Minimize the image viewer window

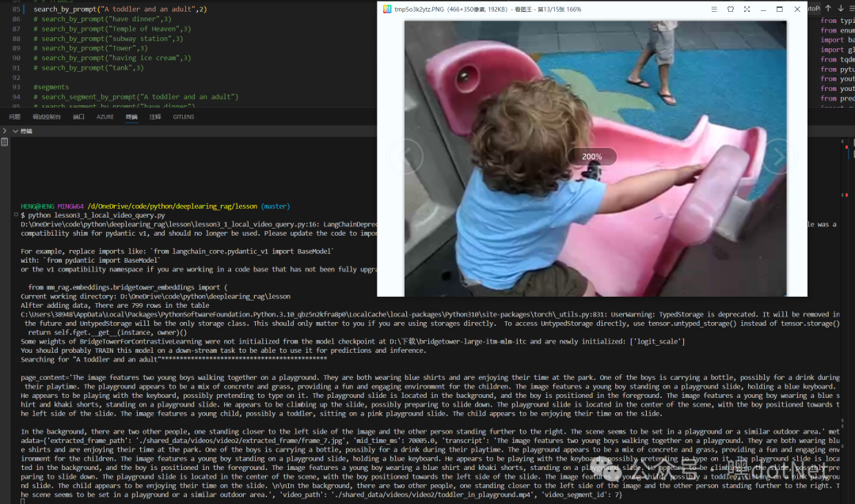pyautogui.click(x=763, y=9)
